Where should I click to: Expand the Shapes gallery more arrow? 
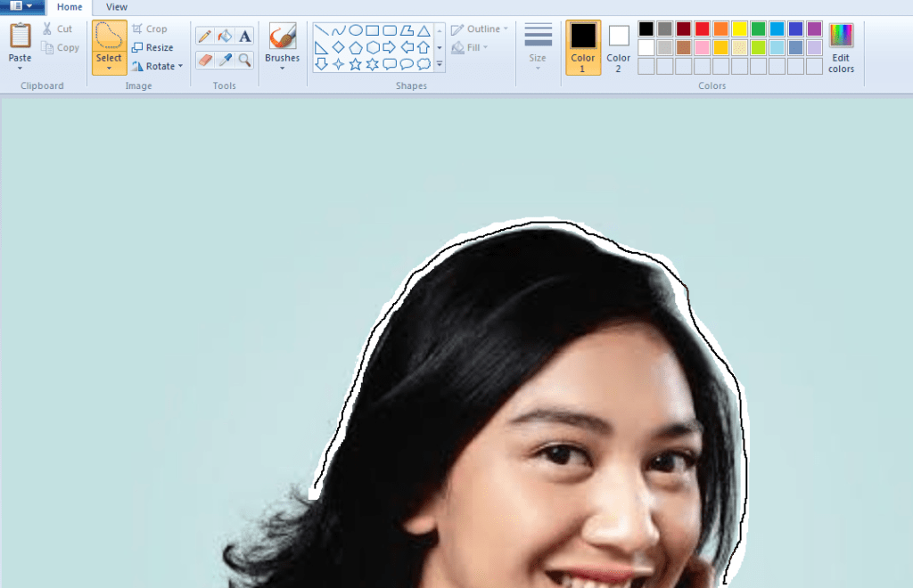point(439,64)
